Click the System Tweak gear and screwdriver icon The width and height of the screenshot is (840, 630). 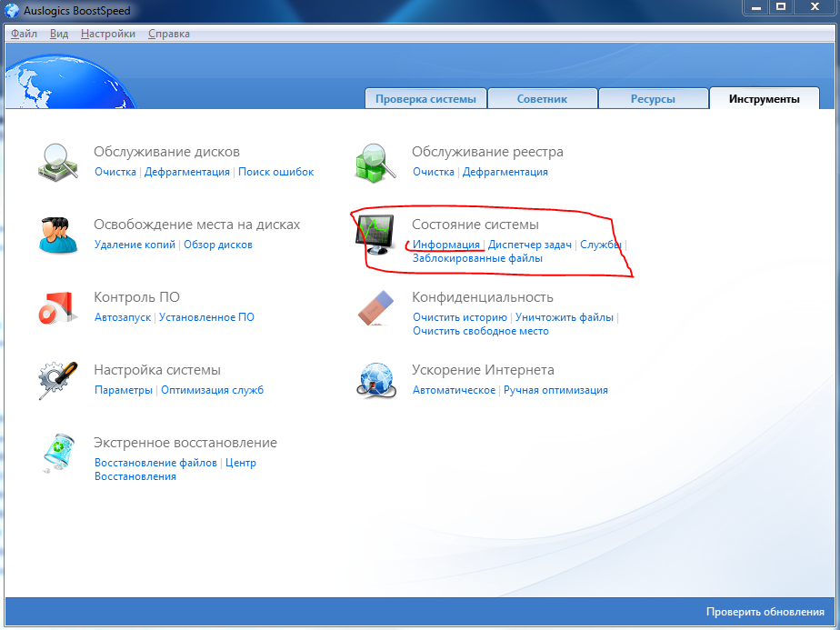pyautogui.click(x=58, y=380)
